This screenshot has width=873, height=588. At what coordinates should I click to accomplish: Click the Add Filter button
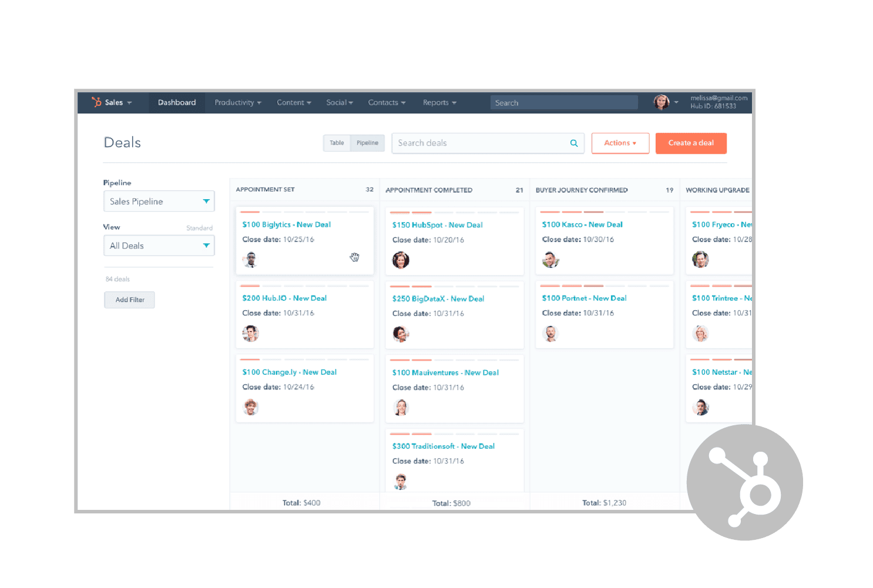point(130,300)
